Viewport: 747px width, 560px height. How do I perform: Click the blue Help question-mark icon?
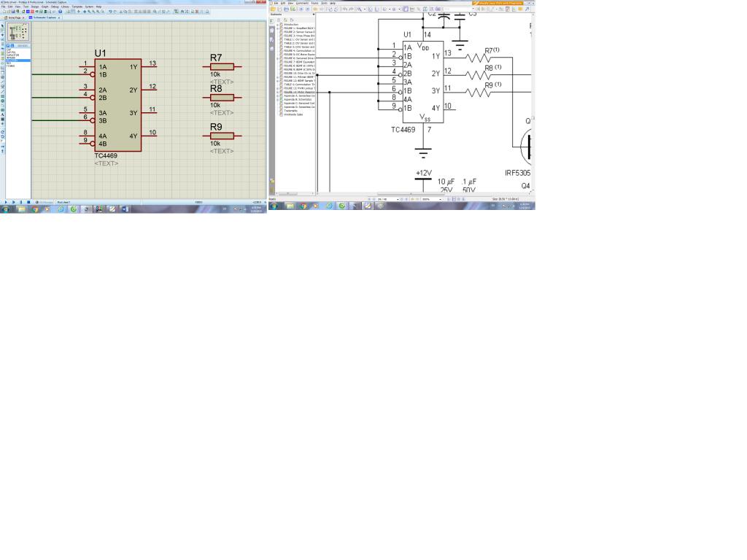pos(60,12)
